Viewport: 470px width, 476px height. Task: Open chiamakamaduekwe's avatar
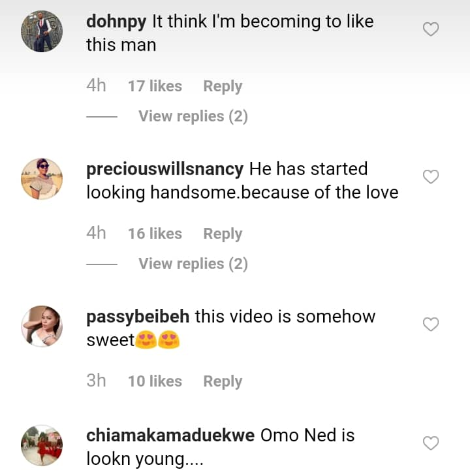(x=42, y=445)
